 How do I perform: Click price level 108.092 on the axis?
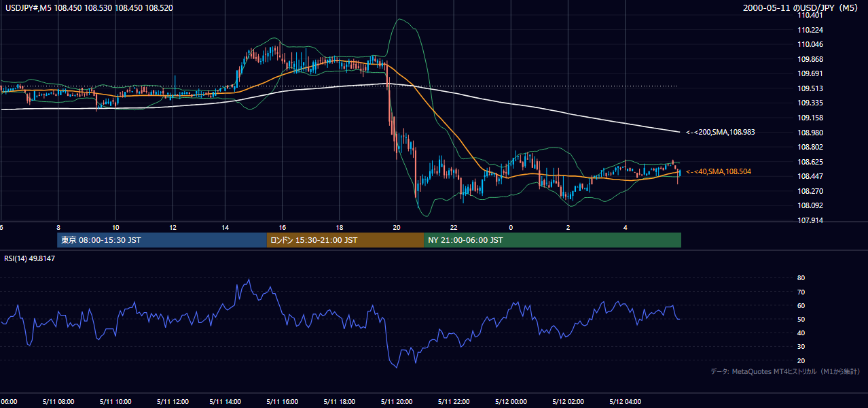pos(809,205)
